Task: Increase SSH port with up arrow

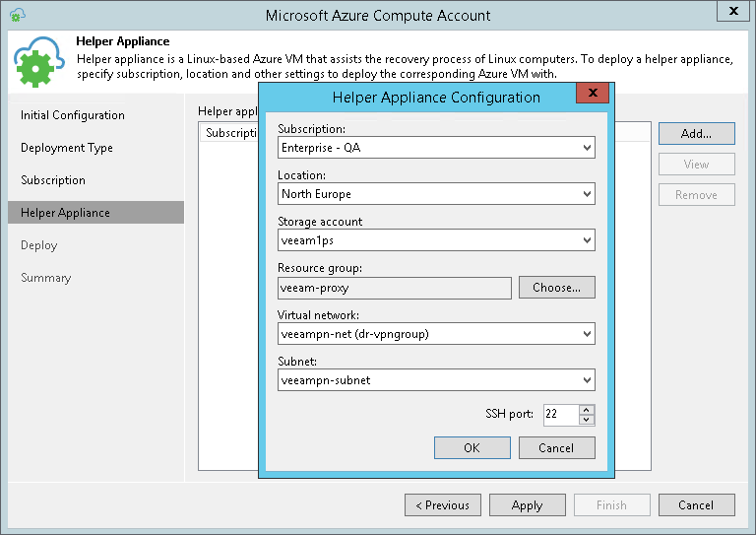Action: [587, 409]
